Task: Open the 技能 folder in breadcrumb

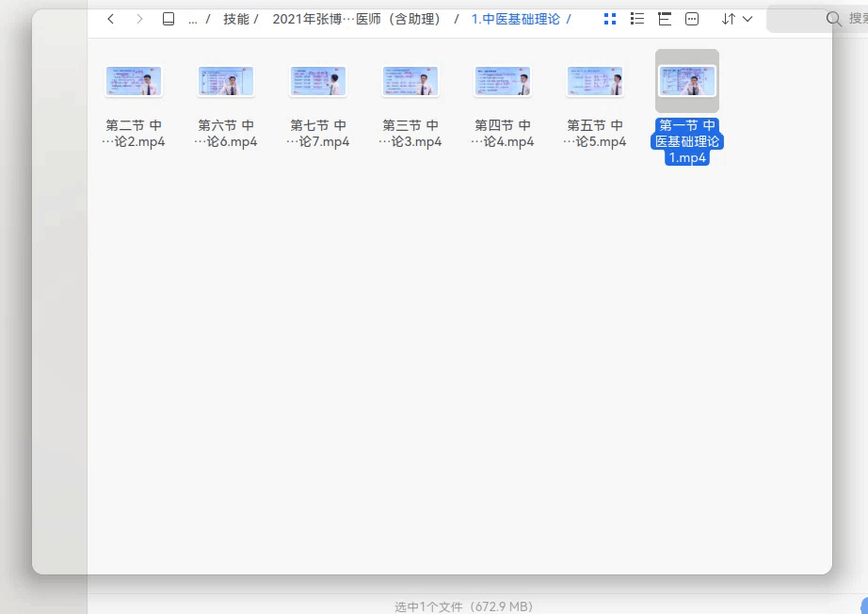Action: point(236,20)
